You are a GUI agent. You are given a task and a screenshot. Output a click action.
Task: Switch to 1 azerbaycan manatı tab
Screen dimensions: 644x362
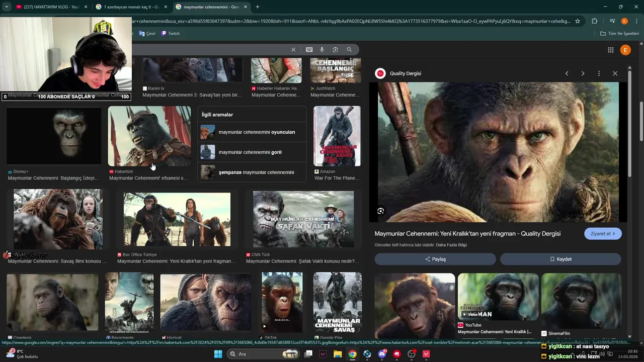click(x=132, y=7)
